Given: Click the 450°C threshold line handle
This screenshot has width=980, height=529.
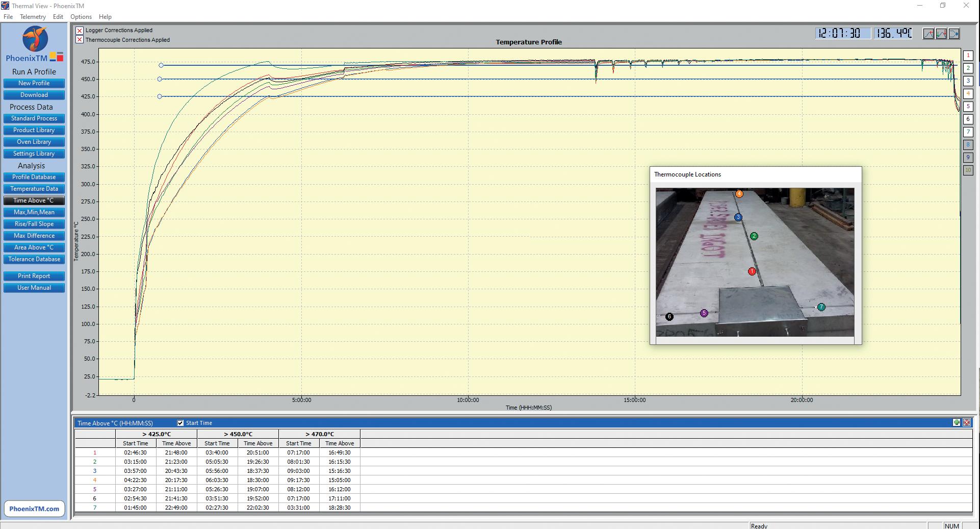Looking at the screenshot, I should (160, 79).
